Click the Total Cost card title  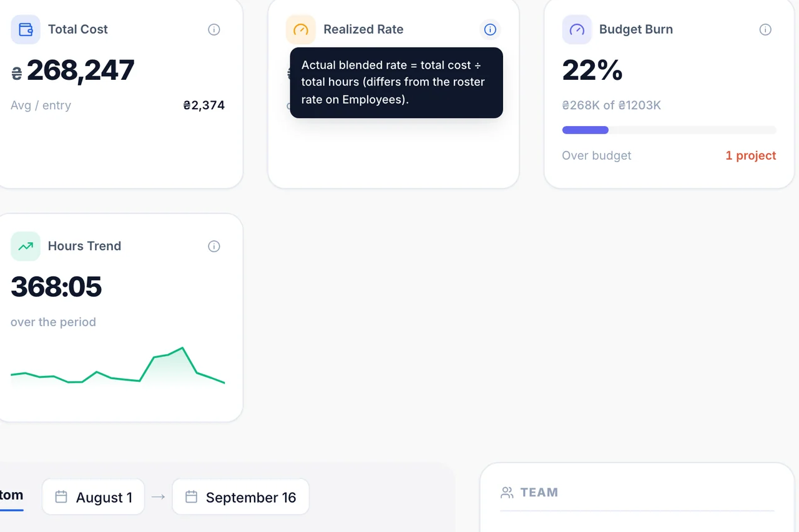(x=78, y=29)
